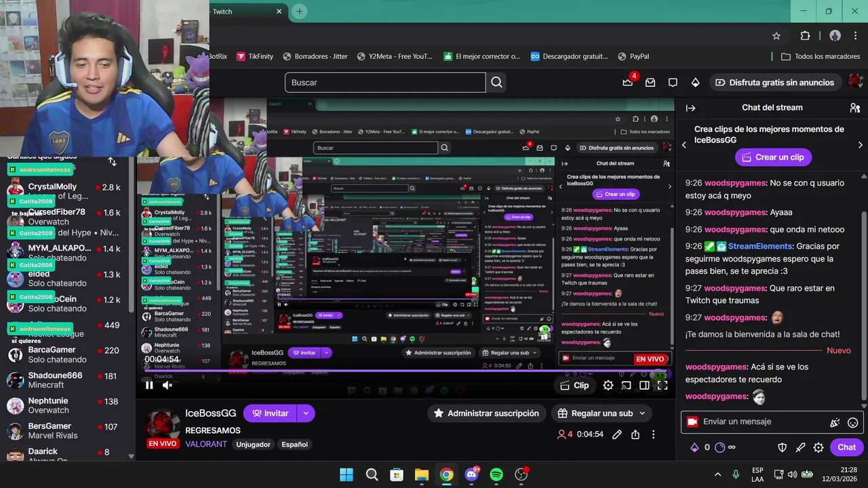The image size is (868, 488).
Task: Open Prime loot crown icon with badge
Action: 628,82
